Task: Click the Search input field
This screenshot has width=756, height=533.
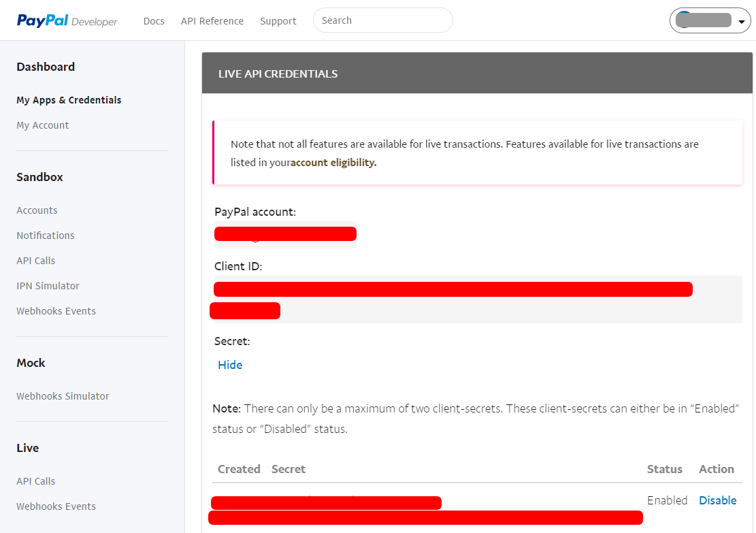Action: (x=382, y=20)
